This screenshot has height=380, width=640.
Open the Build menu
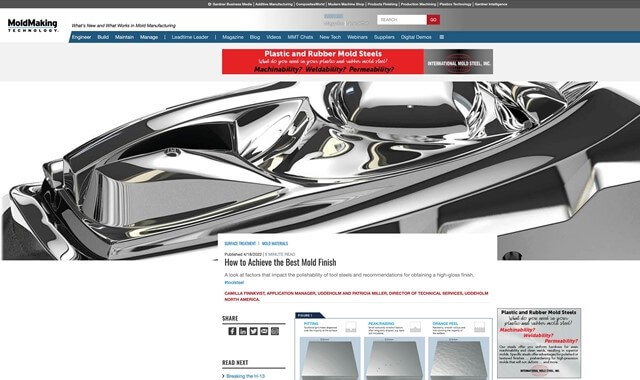[103, 37]
